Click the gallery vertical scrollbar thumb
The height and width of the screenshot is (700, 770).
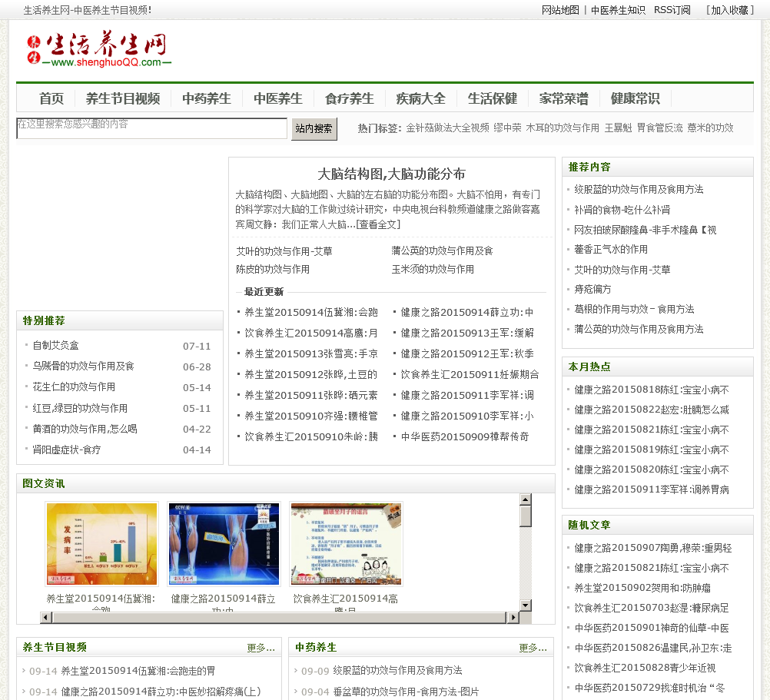526,516
